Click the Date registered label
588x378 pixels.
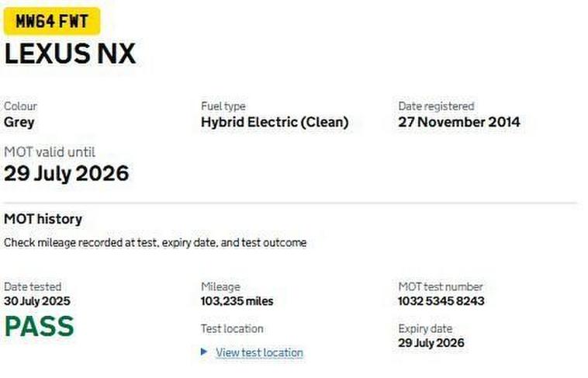[436, 106]
